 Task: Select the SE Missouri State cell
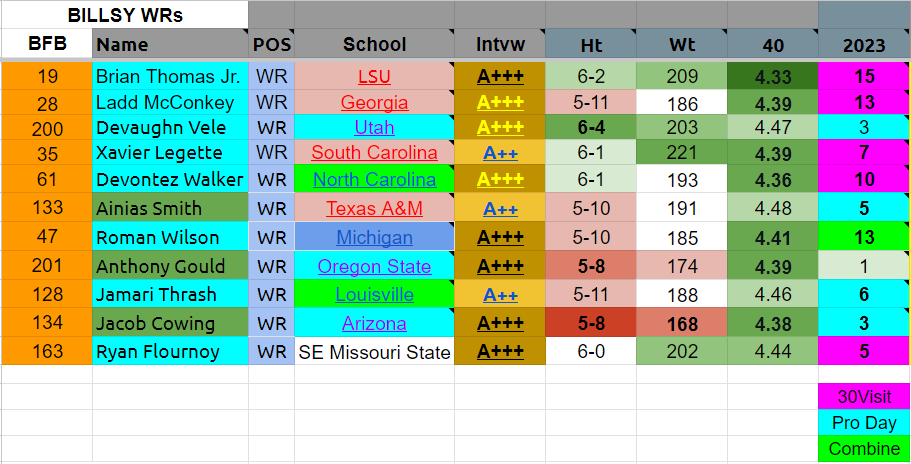[x=374, y=351]
